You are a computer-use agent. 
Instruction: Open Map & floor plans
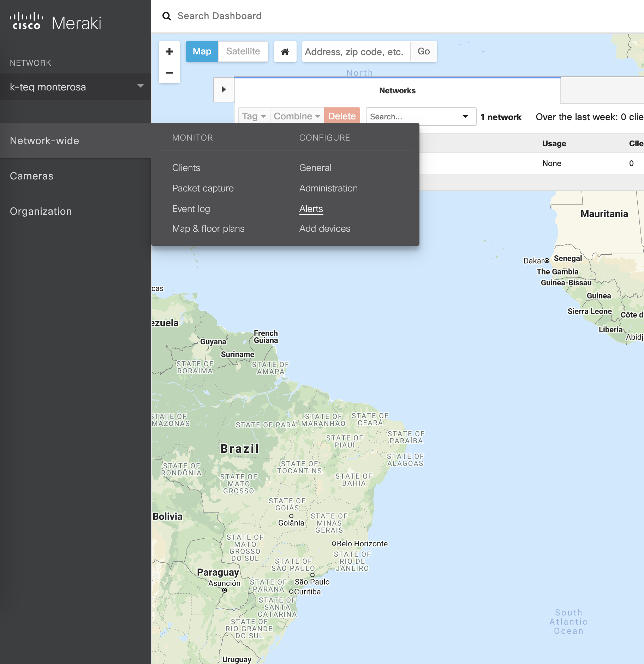point(208,229)
